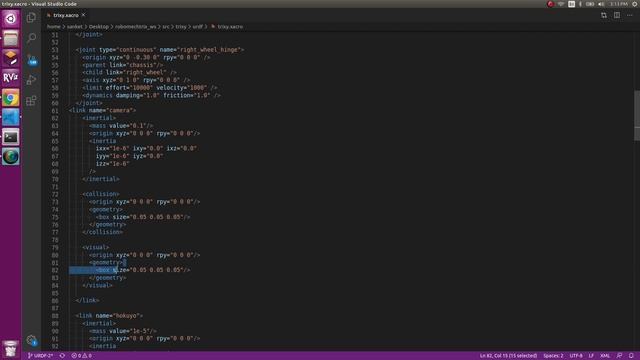Change file encoding via 'UTF-8'
The width and height of the screenshot is (640, 360).
pyautogui.click(x=576, y=356)
